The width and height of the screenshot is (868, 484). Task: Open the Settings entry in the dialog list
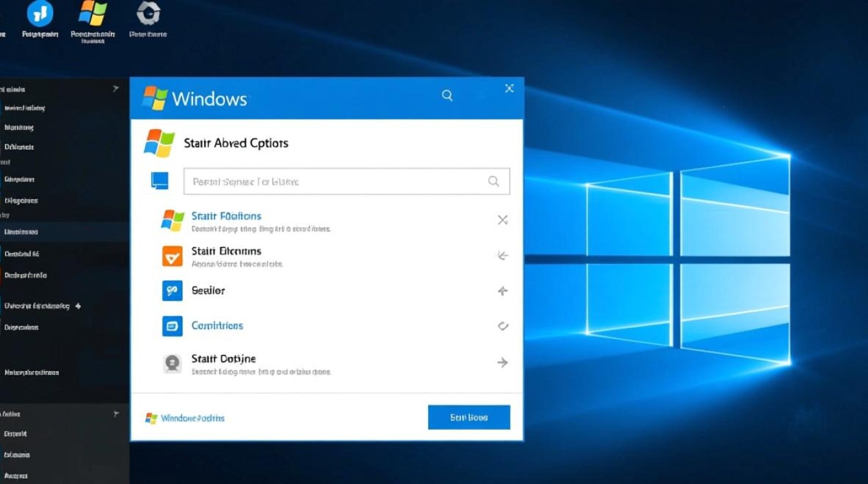coord(208,290)
